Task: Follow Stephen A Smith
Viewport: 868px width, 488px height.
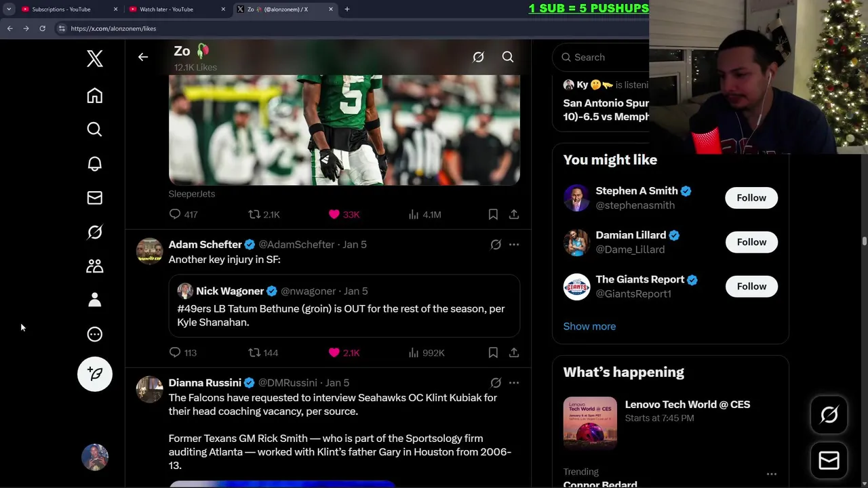Action: pyautogui.click(x=751, y=198)
